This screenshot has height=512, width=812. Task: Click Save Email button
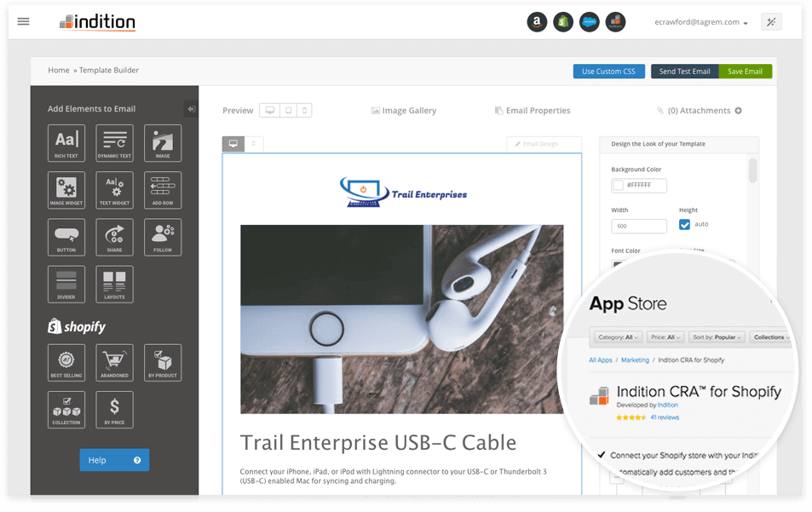coord(746,72)
